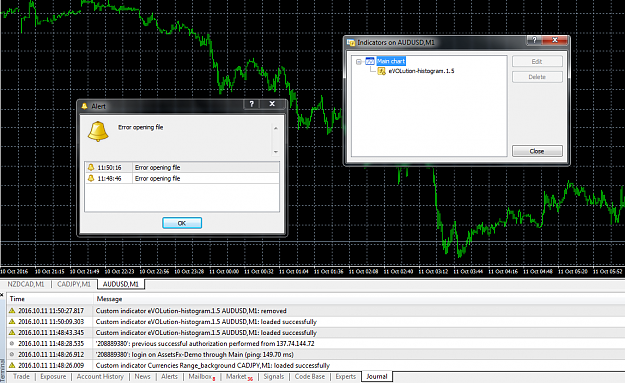Click the info icon on the 11:48:26.912 row
Screen dimensions: 625x383
tap(12, 354)
